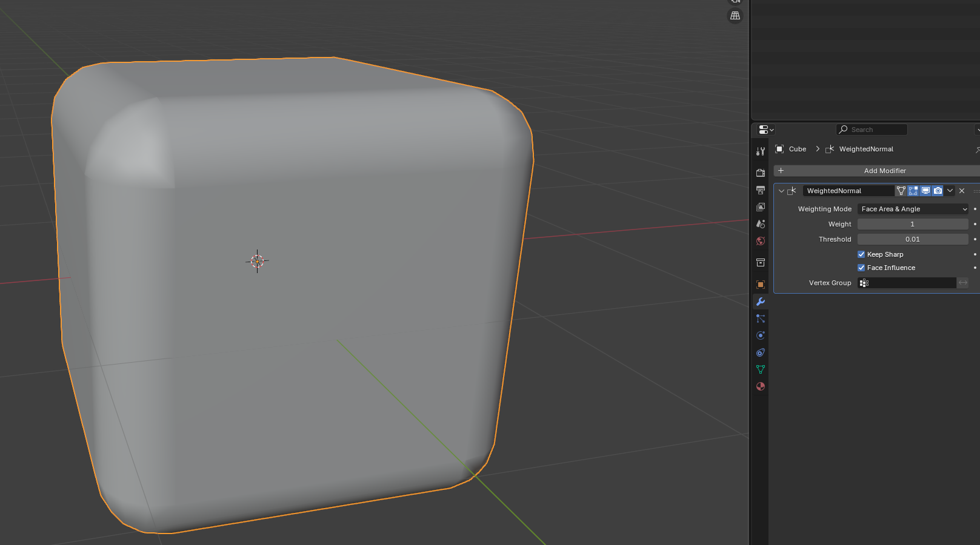
Task: Toggle perspective/orthographic view grid icon
Action: (735, 16)
